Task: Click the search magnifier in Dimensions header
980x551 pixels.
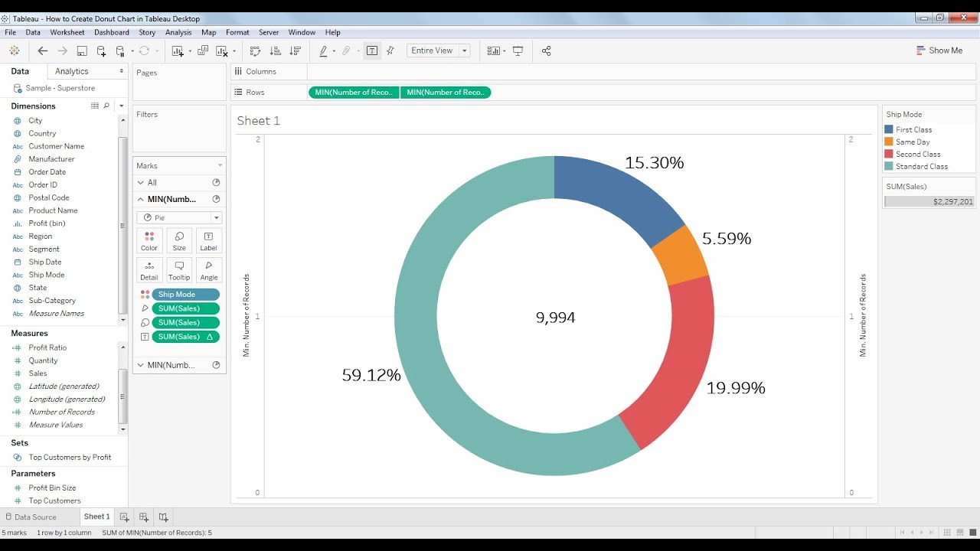Action: [x=106, y=106]
